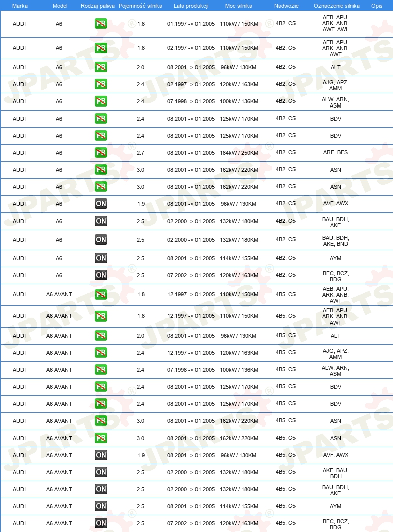The height and width of the screenshot is (532, 393).
Task: Click petrol fuel icon in A6 2.0 ALT row
Action: 101,67
